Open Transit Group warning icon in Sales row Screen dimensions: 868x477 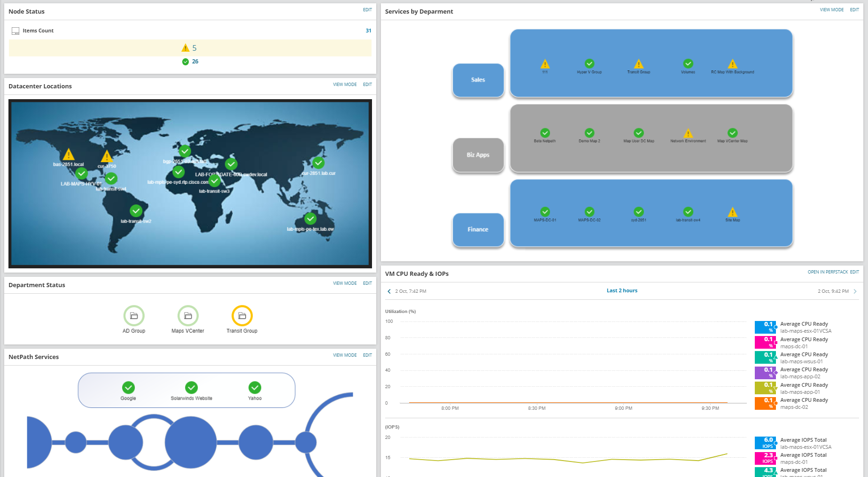pos(639,64)
